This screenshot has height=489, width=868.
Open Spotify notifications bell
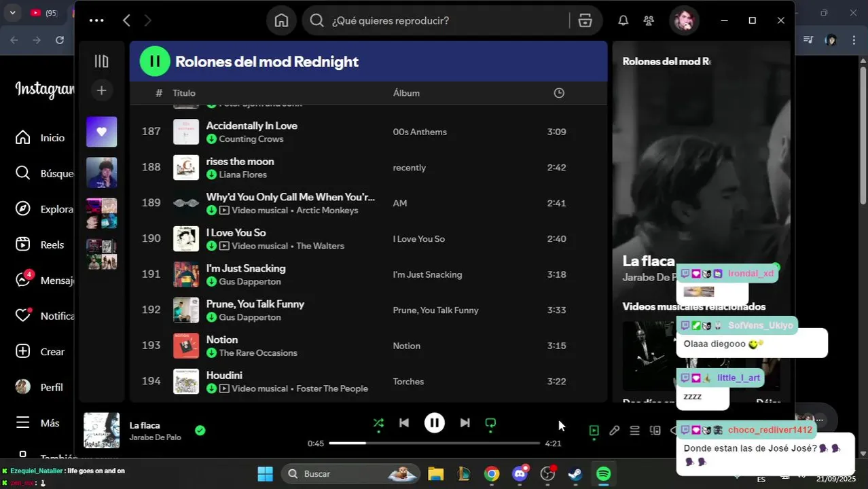[x=623, y=20]
